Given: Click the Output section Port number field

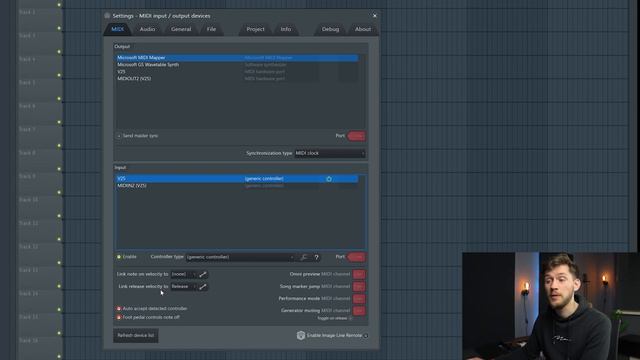Looking at the screenshot, I should 356,136.
